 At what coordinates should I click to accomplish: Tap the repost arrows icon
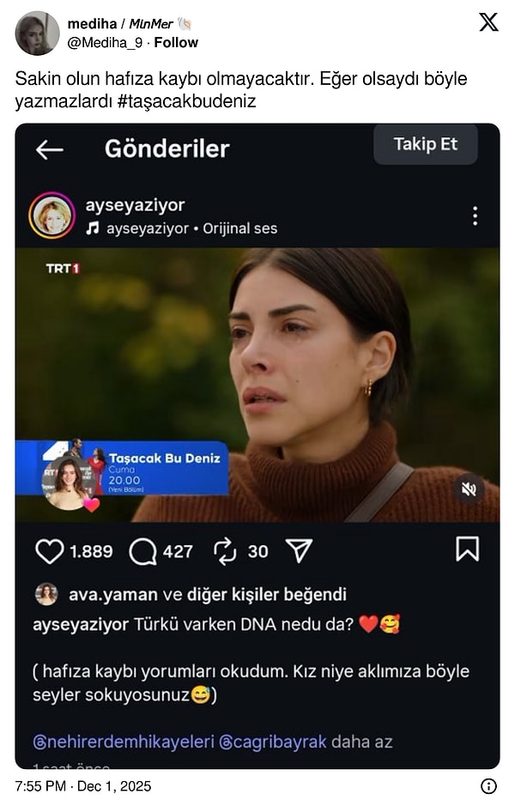[225, 551]
